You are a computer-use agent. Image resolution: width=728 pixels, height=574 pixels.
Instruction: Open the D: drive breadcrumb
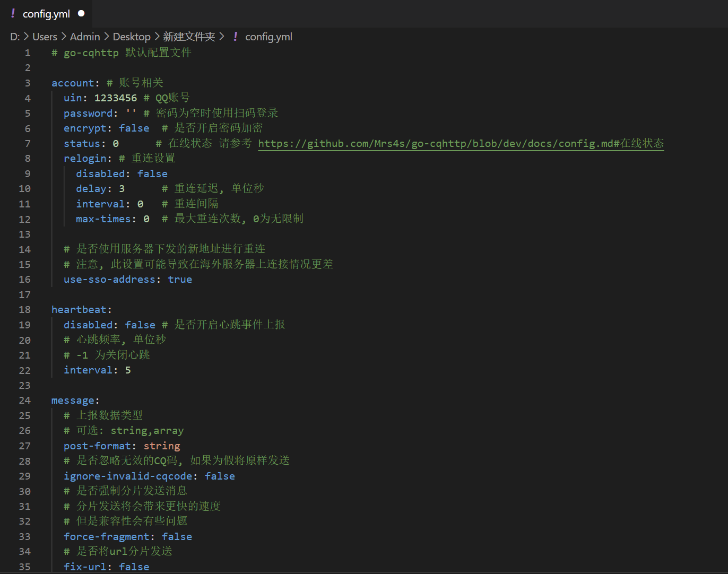(14, 37)
